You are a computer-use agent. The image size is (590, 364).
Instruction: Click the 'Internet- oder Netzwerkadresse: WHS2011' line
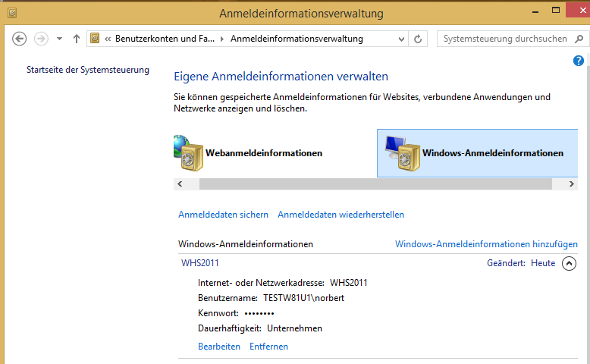click(x=283, y=283)
